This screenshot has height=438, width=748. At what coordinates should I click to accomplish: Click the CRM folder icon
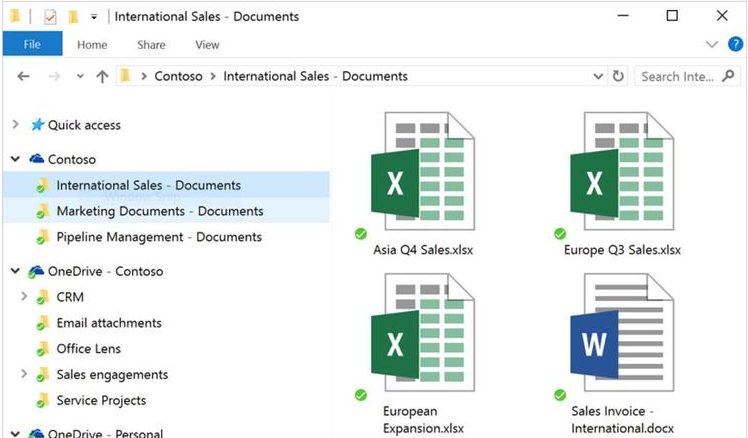point(42,297)
